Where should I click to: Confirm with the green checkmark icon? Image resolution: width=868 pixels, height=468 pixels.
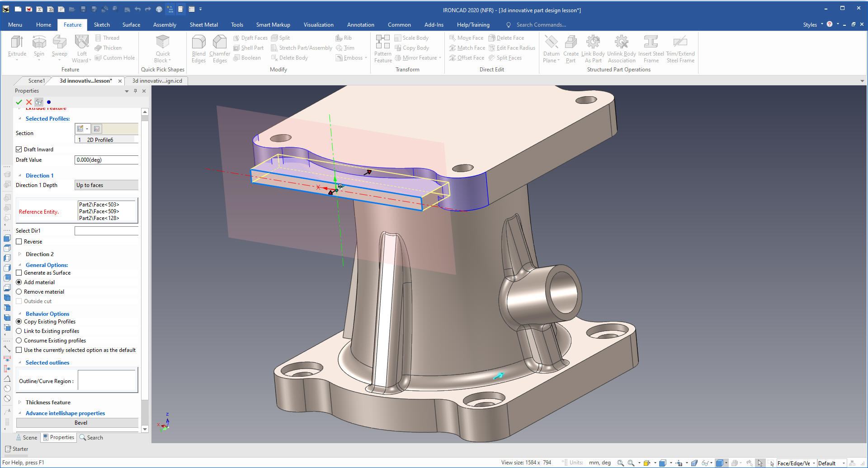19,102
